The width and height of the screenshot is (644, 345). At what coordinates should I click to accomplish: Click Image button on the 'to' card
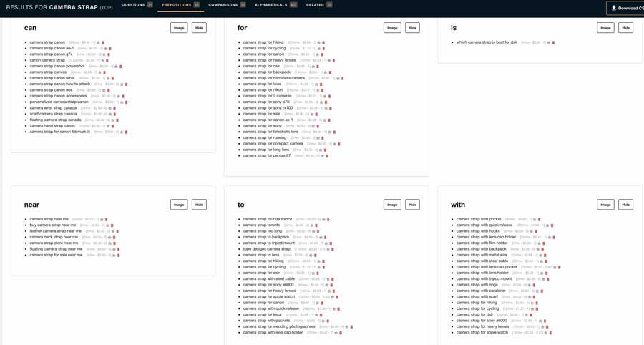click(x=392, y=205)
